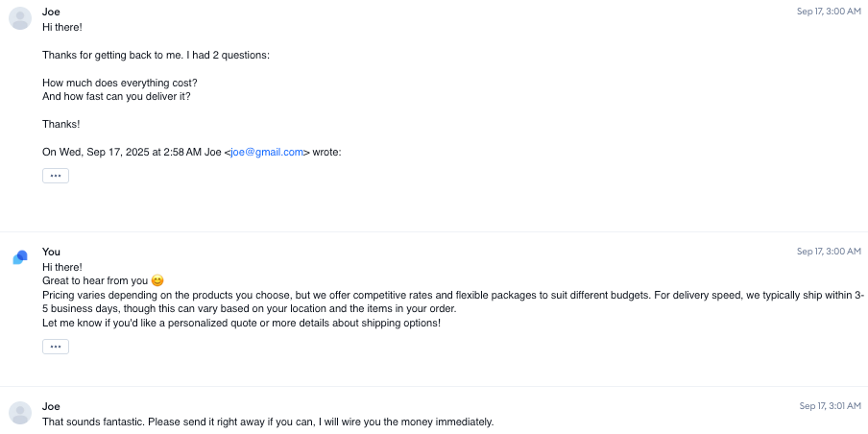Click sender name Joe on the last message
The image size is (868, 434).
[x=51, y=406]
